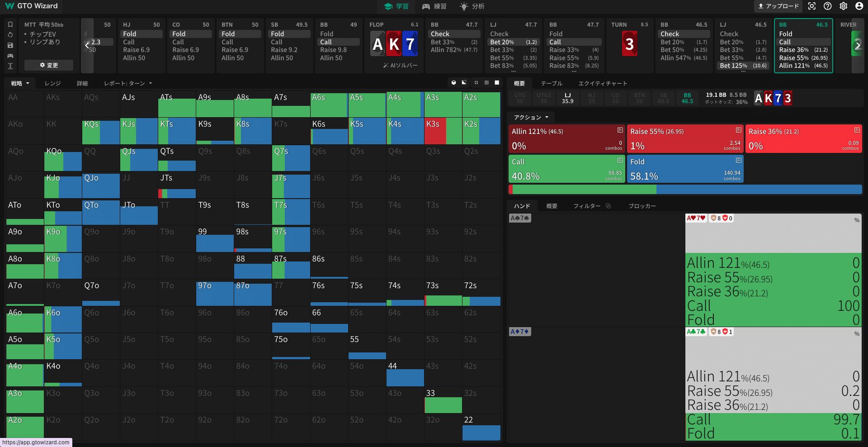The width and height of the screenshot is (868, 447).
Task: Click the red 3 turn card
Action: pyautogui.click(x=629, y=44)
